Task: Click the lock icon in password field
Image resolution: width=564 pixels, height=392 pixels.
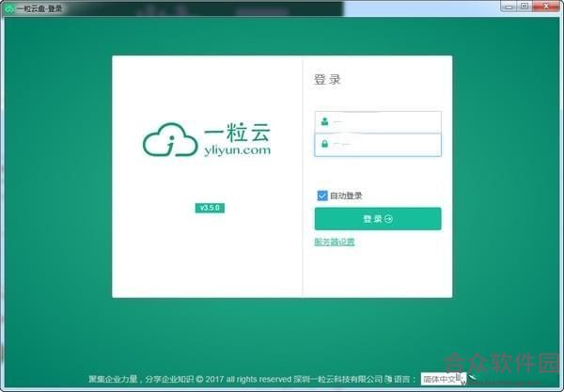Action: (325, 144)
